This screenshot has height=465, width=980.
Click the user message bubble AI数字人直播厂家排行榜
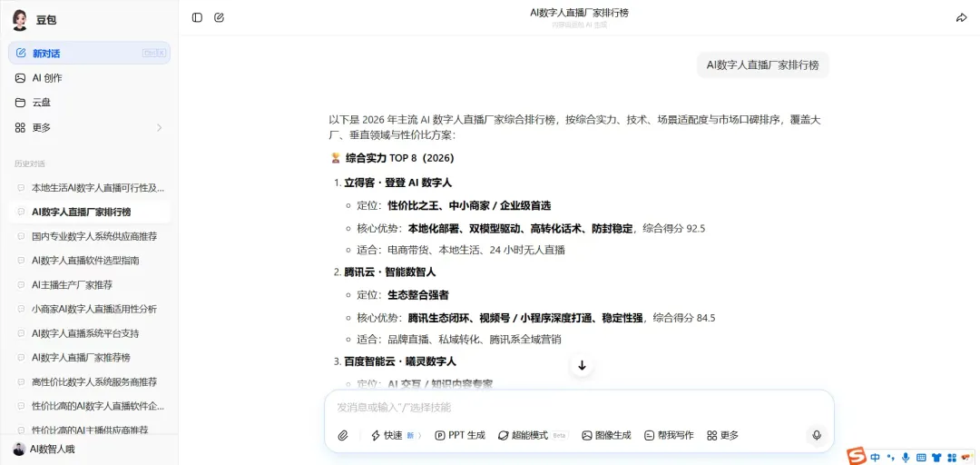[762, 64]
